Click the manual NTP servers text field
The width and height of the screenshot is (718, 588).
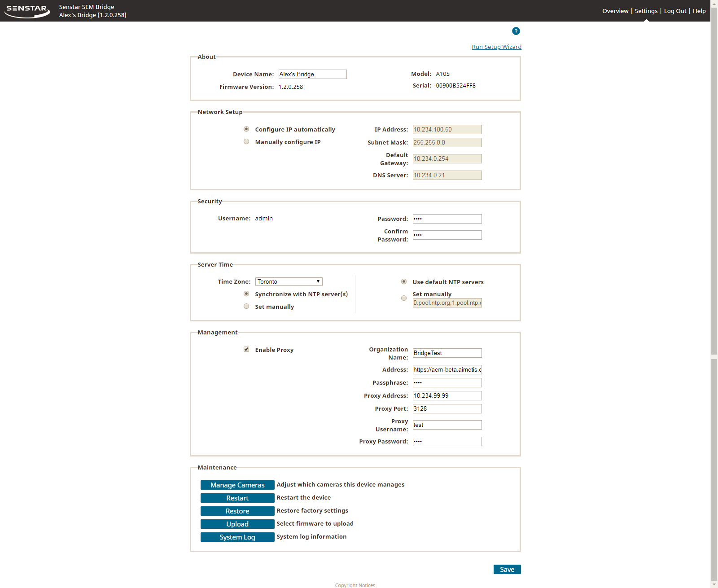447,303
